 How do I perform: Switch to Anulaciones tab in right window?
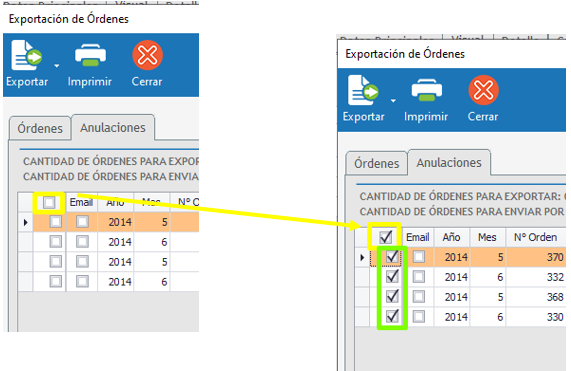[449, 162]
